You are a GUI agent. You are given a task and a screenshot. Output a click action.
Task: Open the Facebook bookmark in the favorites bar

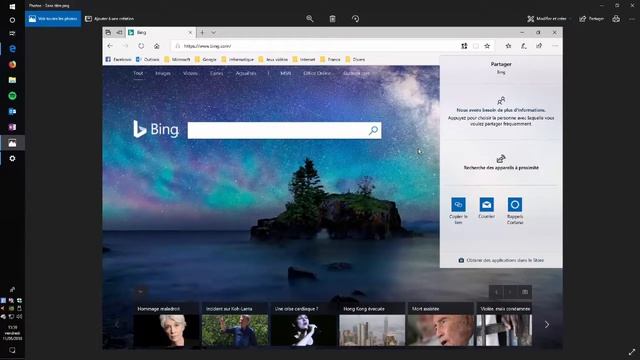coord(119,60)
